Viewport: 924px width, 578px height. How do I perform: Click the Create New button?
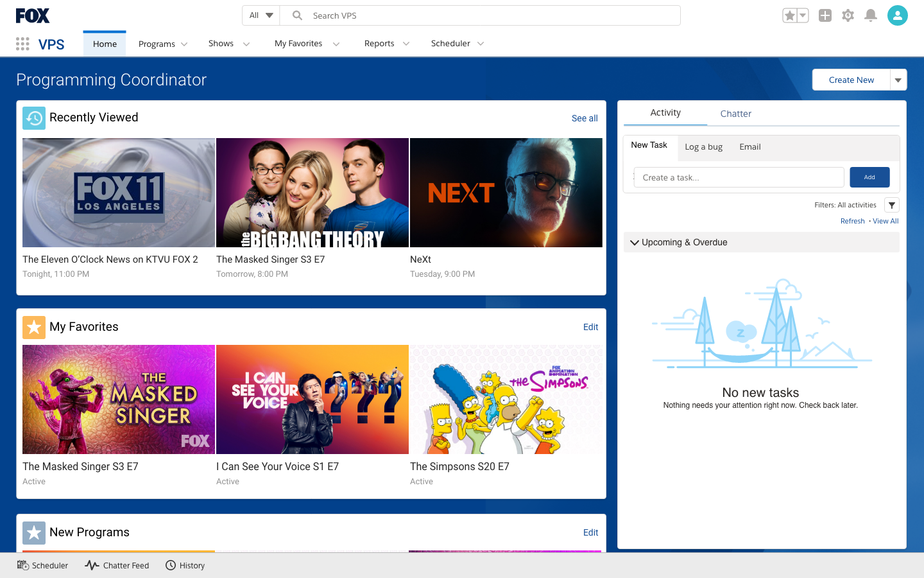(851, 80)
